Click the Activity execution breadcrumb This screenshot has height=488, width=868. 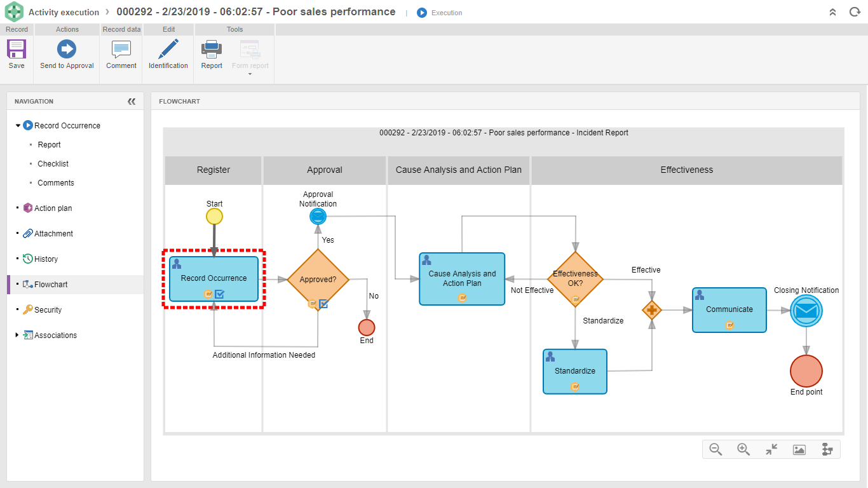(64, 13)
